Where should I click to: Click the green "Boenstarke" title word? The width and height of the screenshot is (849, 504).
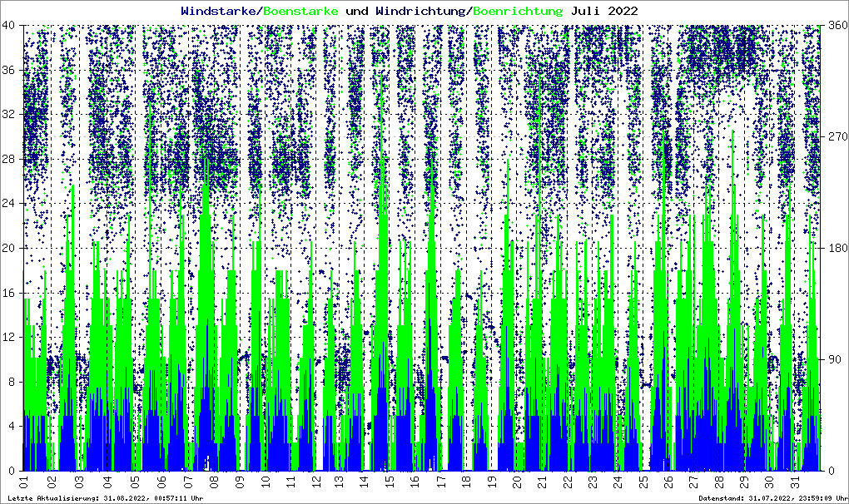pos(300,11)
